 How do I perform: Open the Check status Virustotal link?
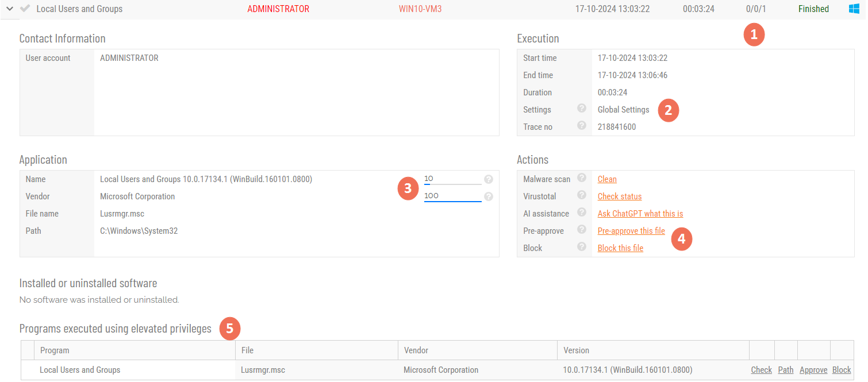pos(620,196)
